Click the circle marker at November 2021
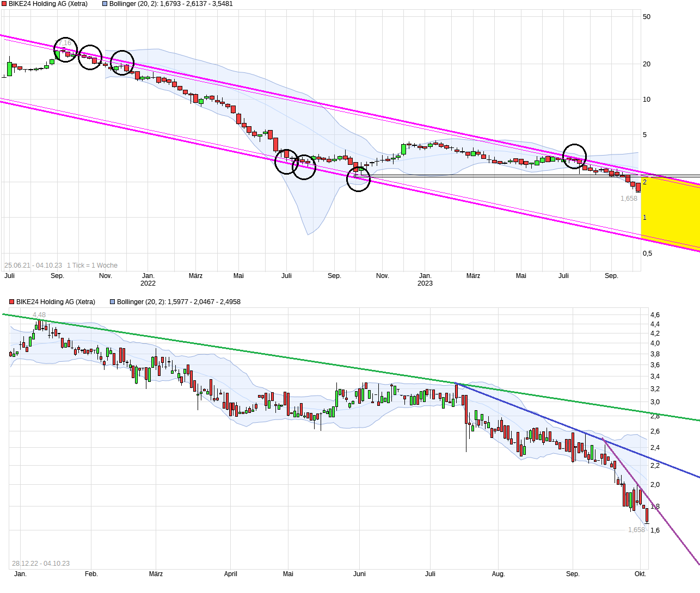 pos(122,63)
